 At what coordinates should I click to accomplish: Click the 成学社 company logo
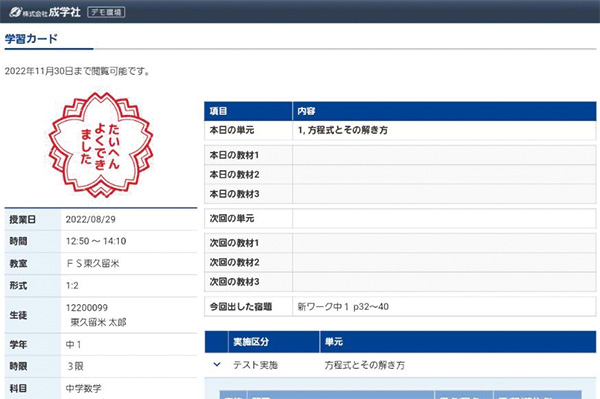tap(45, 12)
